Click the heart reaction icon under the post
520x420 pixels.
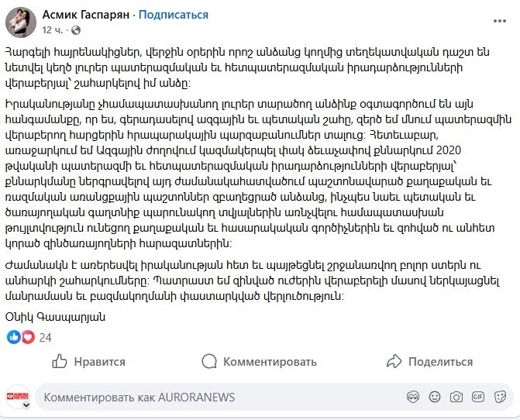tap(28, 337)
